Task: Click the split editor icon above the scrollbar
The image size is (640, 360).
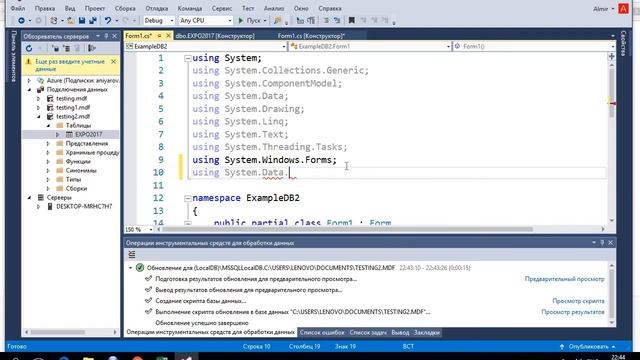Action: [x=611, y=56]
